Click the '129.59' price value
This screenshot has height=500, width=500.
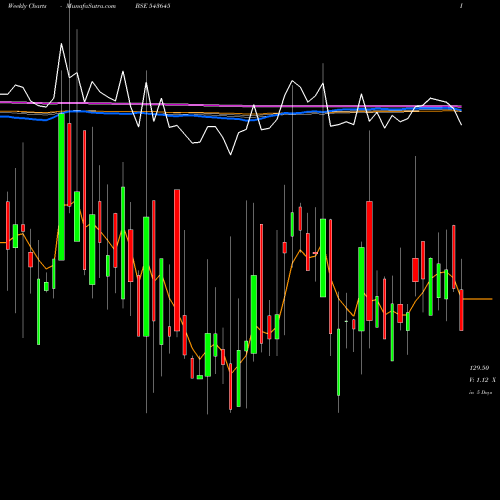[x=479, y=368]
